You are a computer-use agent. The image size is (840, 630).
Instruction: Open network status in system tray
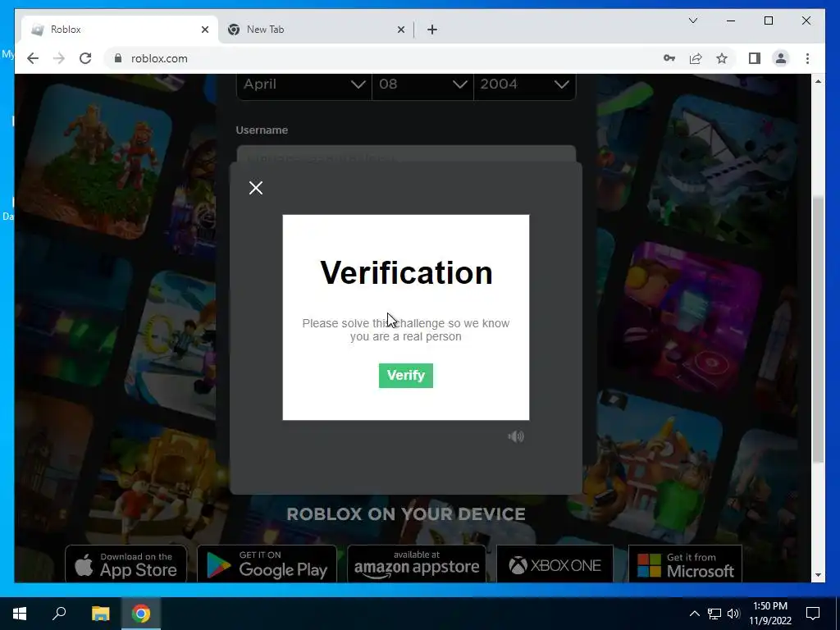tap(714, 614)
